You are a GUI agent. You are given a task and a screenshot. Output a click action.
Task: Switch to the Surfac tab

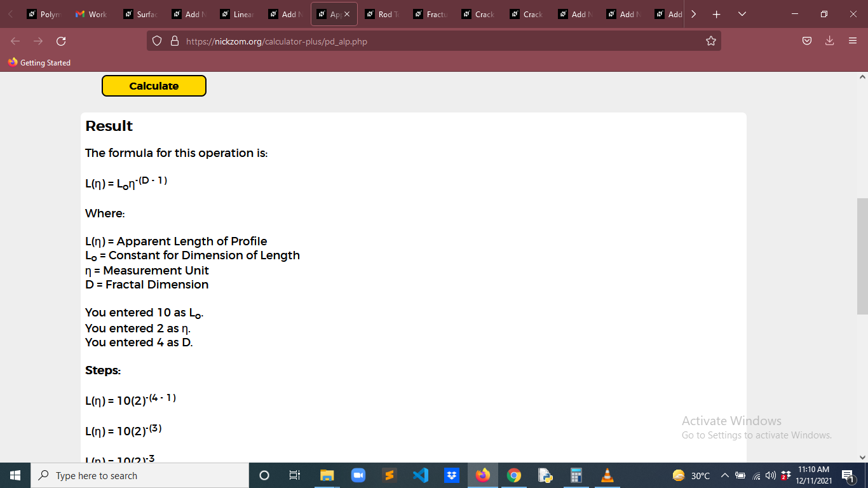[140, 14]
